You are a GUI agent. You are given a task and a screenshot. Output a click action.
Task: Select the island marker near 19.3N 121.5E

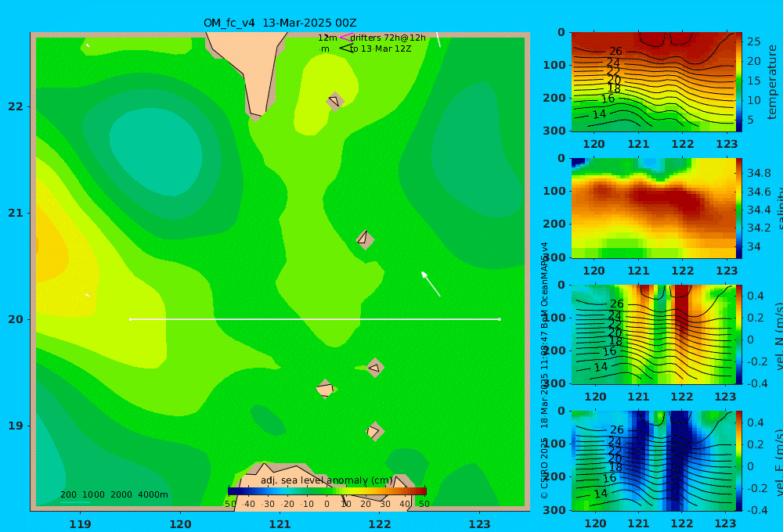[x=325, y=389]
